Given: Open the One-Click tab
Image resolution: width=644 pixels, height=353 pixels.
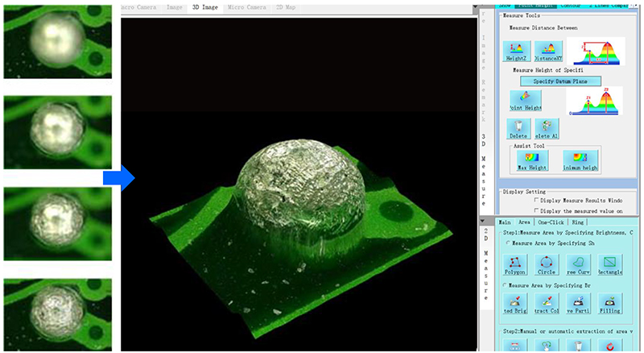Looking at the screenshot, I should [x=551, y=222].
